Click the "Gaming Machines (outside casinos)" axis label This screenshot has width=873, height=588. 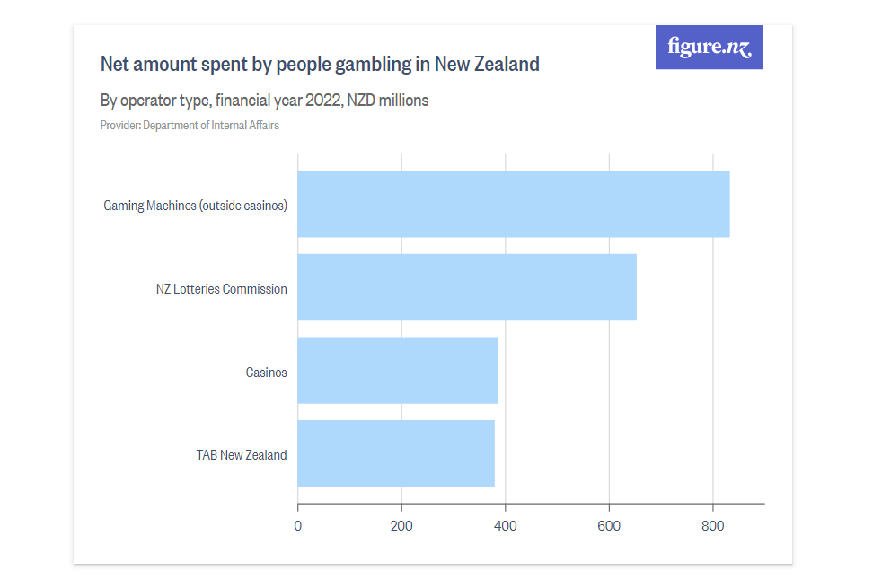196,206
